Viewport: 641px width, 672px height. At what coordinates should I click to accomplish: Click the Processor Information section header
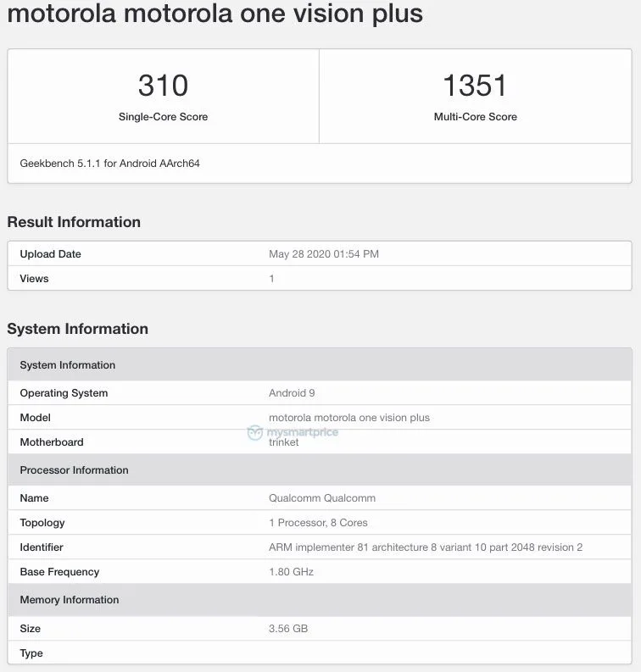tap(75, 470)
